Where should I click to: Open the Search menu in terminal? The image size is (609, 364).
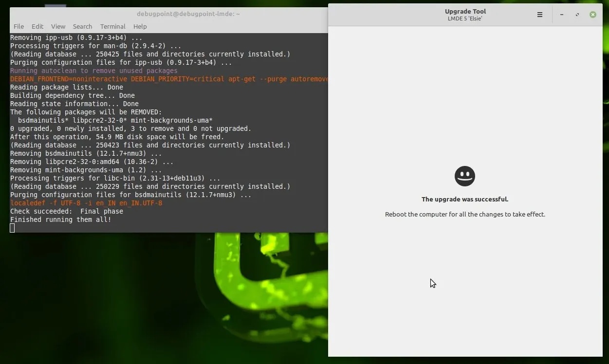point(82,26)
